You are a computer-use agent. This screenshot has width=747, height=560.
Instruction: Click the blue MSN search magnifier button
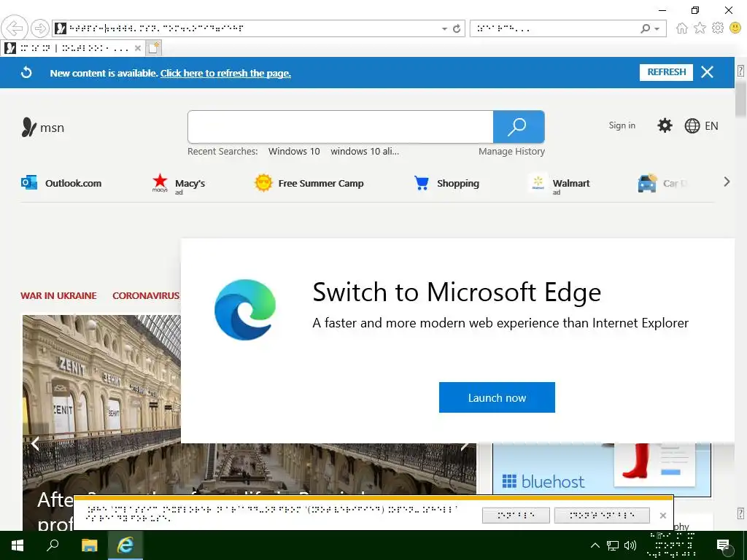519,127
